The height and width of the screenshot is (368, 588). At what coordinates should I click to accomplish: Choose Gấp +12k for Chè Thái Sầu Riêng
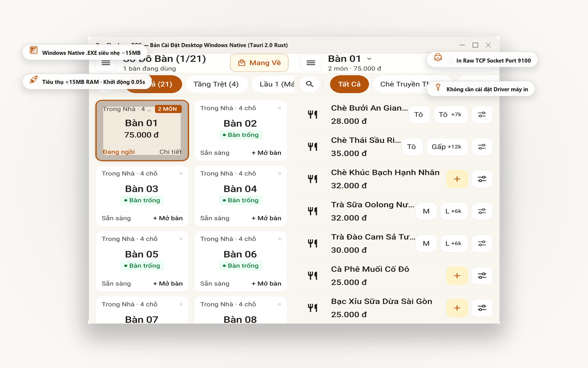[447, 147]
